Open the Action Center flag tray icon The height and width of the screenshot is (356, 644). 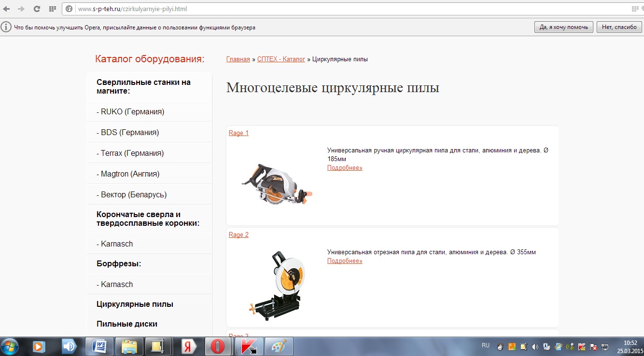[593, 346]
